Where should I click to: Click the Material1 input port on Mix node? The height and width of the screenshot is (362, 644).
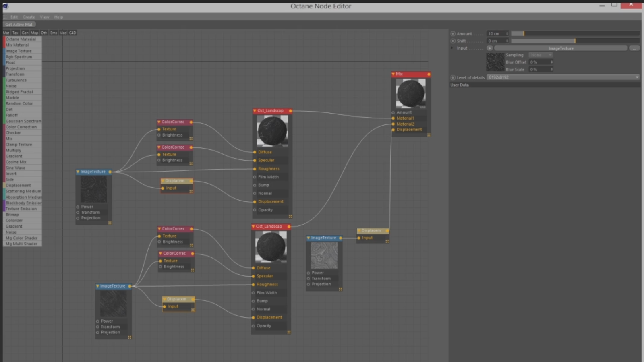(x=393, y=118)
